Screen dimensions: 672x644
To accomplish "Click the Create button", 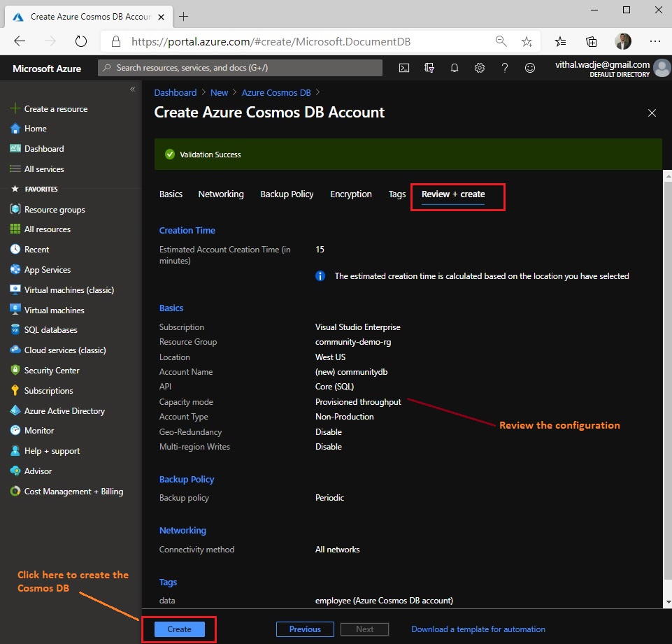I will [179, 629].
